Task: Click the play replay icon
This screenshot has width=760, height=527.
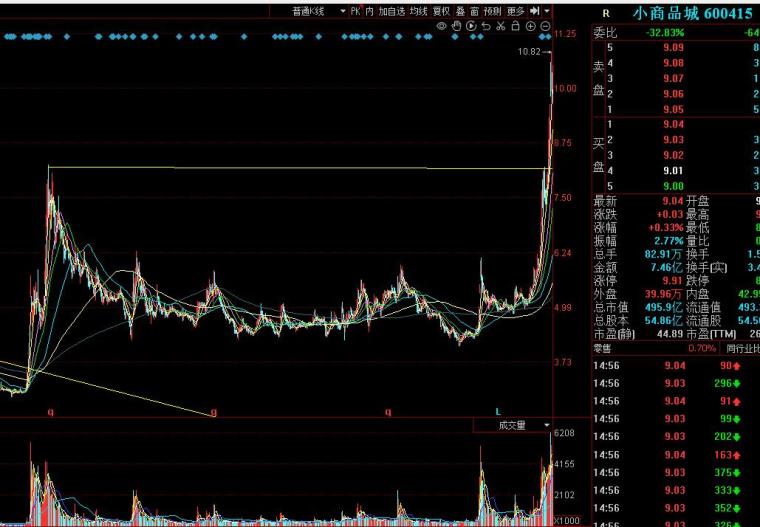Action: tap(471, 26)
